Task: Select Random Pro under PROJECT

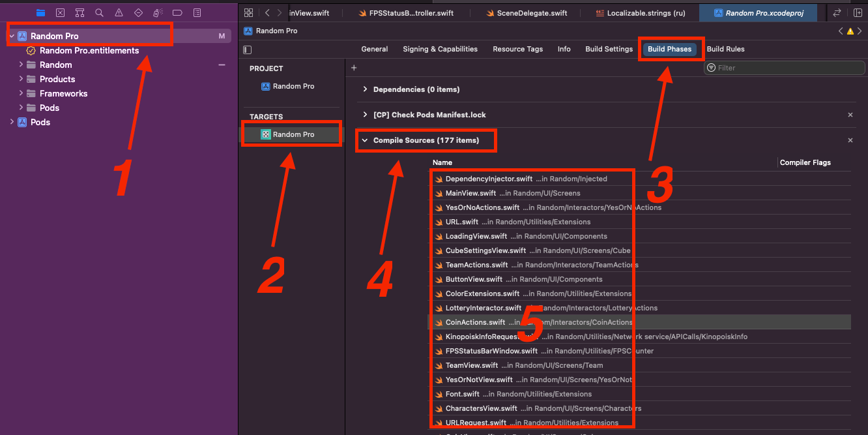Action: 288,86
